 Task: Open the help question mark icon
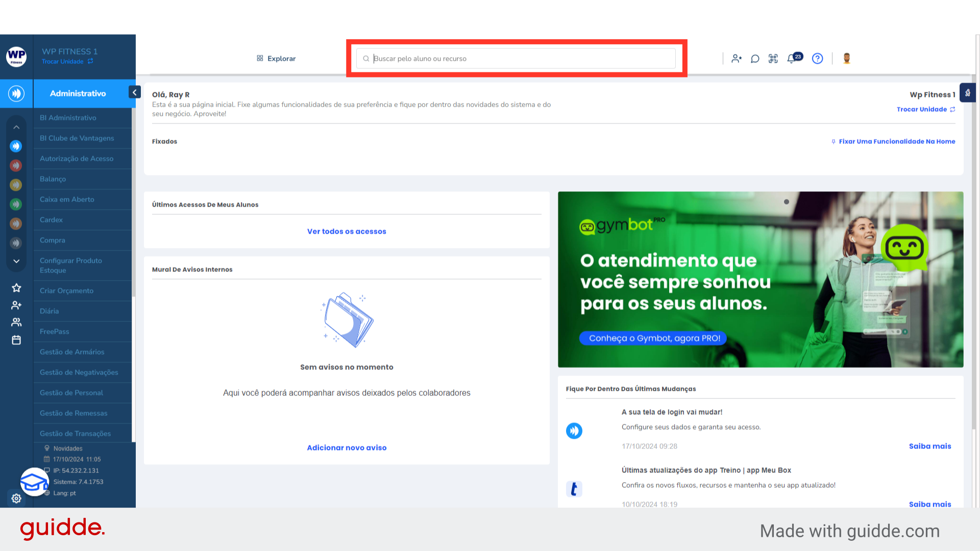(817, 58)
